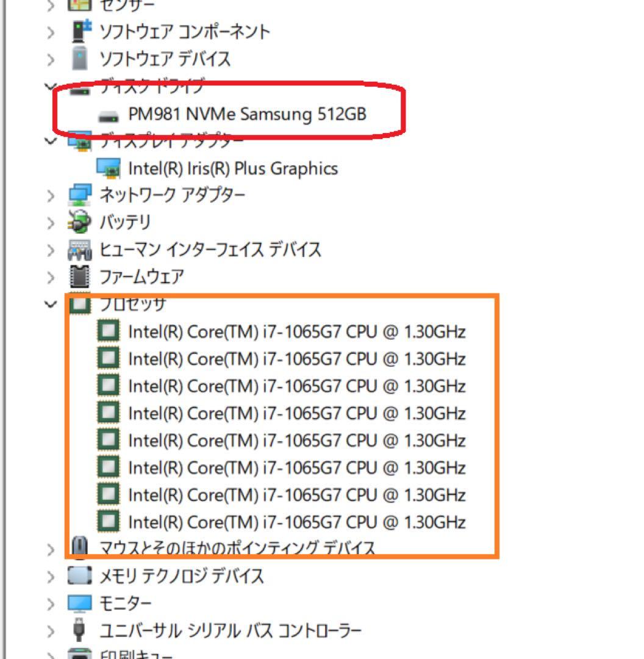
Task: Click the プロセッサ category icon
Action: pyautogui.click(x=79, y=303)
